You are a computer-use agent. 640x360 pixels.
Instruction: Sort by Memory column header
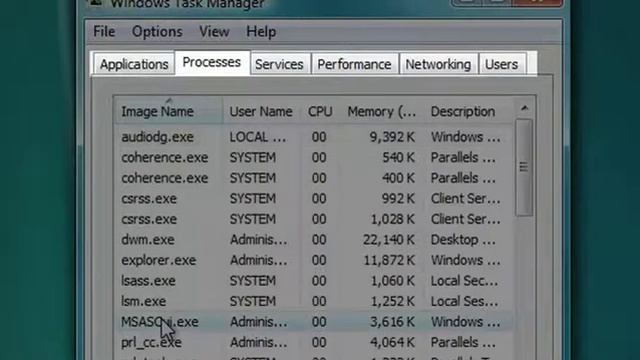(382, 111)
